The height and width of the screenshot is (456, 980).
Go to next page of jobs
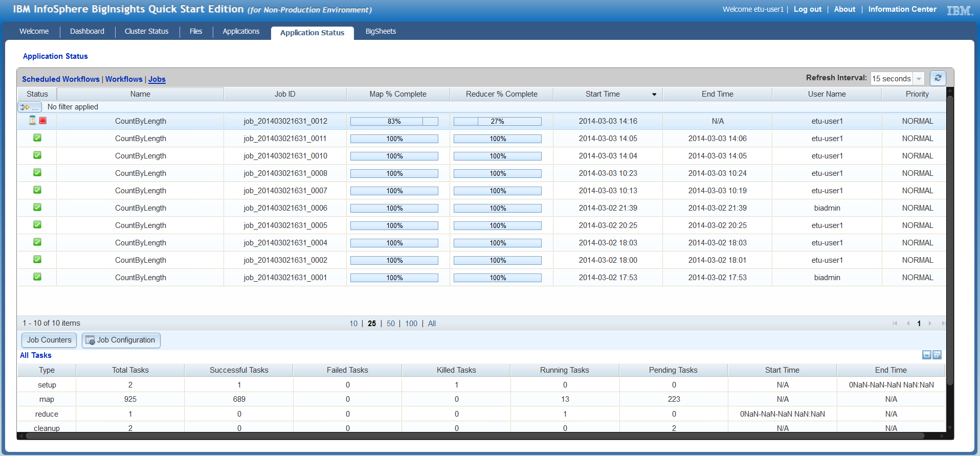930,323
